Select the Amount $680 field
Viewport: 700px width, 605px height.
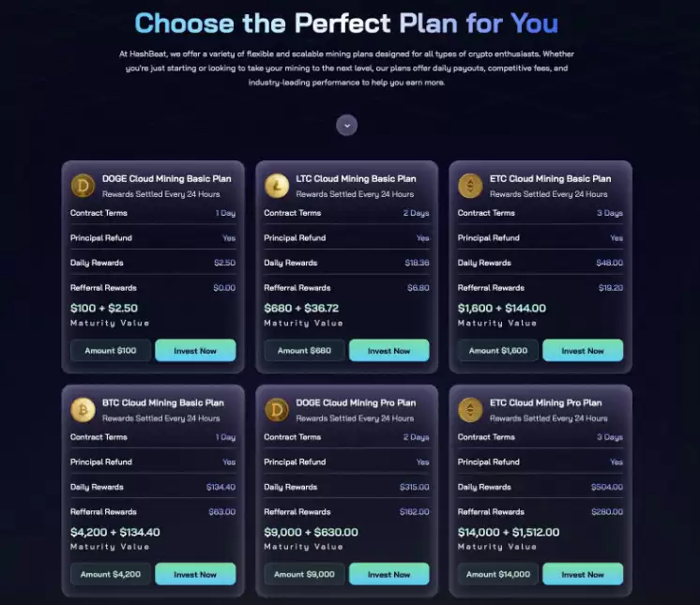pyautogui.click(x=303, y=351)
